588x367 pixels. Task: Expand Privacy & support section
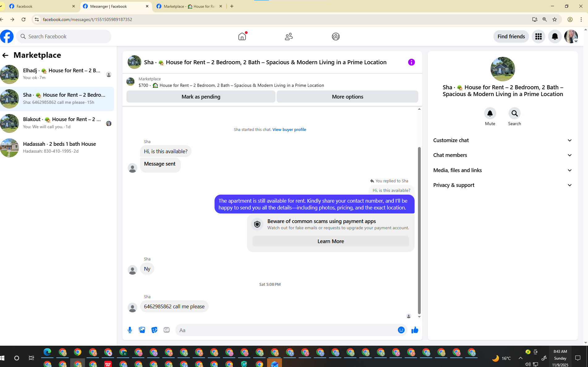pos(503,185)
